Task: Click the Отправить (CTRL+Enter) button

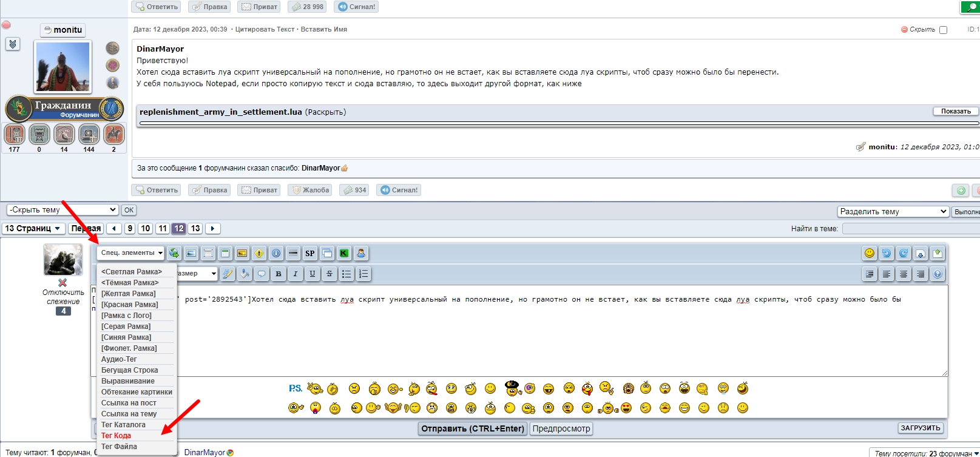Action: point(473,428)
